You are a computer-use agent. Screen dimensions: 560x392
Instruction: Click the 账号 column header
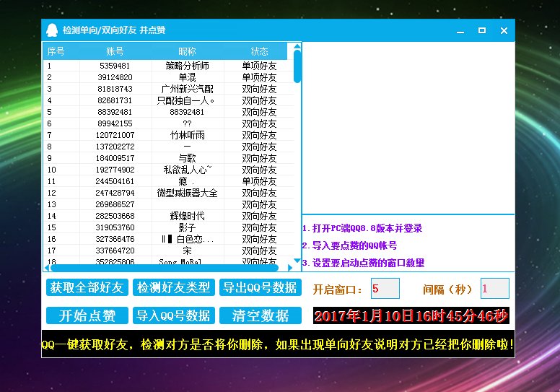(x=115, y=51)
